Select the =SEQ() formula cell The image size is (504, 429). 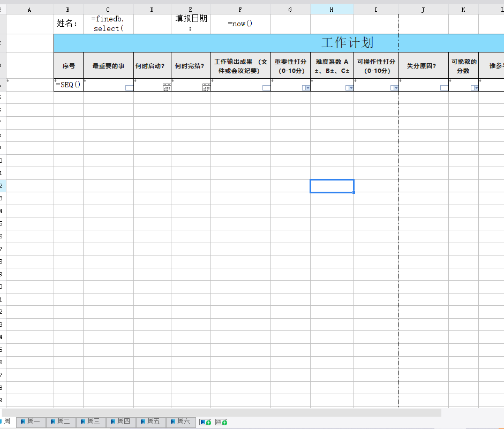(x=68, y=85)
